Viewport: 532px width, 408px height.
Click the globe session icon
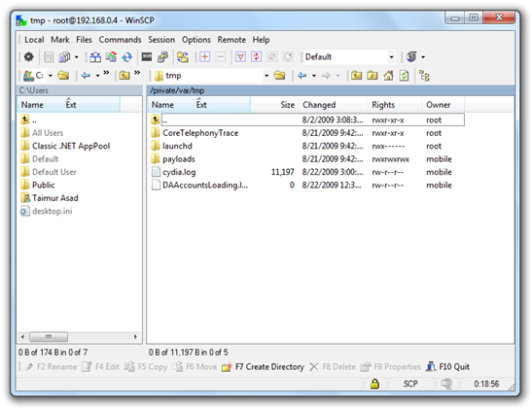tap(411, 57)
